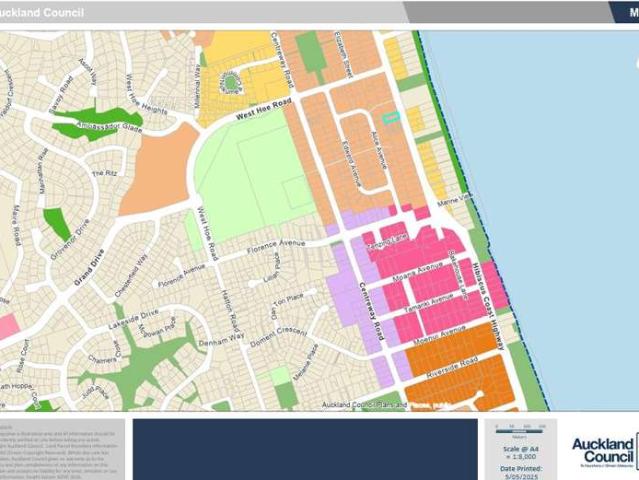Click the 'Grand Drive' label
This screenshot has width=639, height=480.
click(x=90, y=267)
